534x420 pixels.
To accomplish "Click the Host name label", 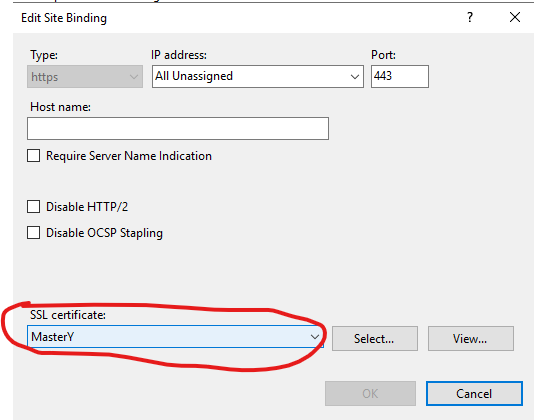I will [x=60, y=107].
